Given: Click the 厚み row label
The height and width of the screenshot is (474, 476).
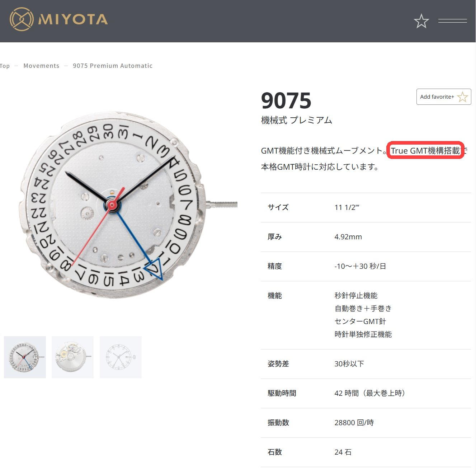Looking at the screenshot, I should [x=274, y=237].
